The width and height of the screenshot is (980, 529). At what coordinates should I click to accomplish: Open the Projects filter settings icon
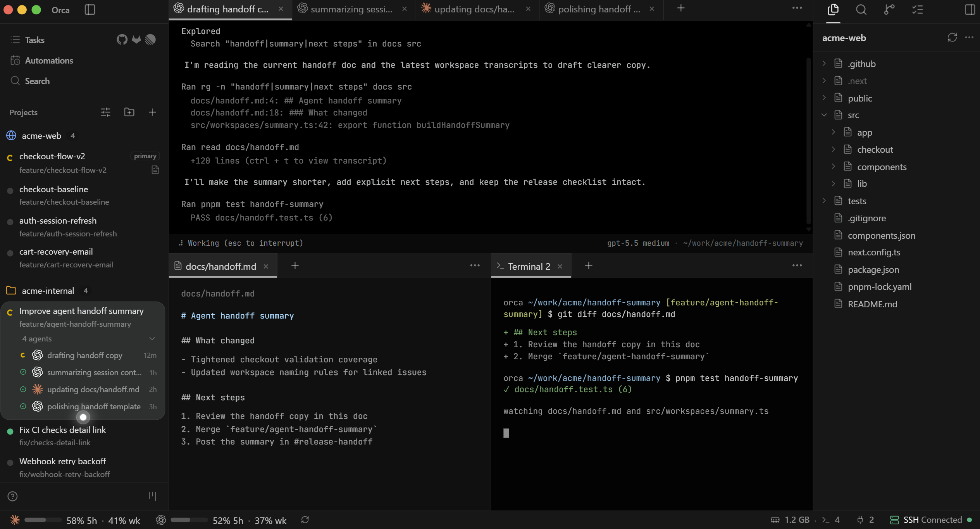click(x=105, y=112)
